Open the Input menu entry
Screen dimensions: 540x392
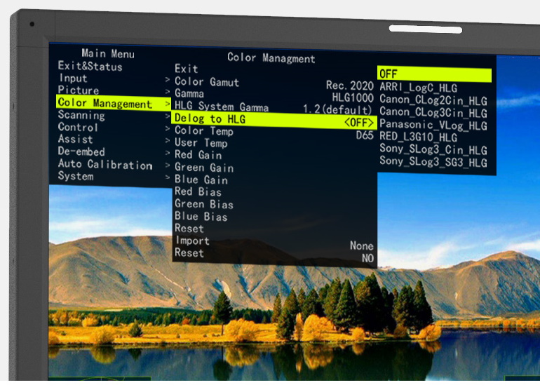(x=73, y=79)
